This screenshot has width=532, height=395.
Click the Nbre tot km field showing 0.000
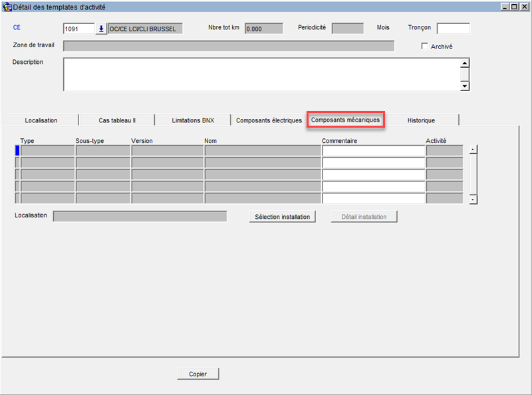tap(264, 29)
